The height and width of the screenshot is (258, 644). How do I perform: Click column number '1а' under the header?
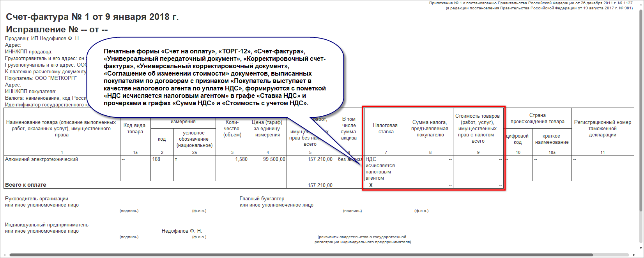point(135,152)
